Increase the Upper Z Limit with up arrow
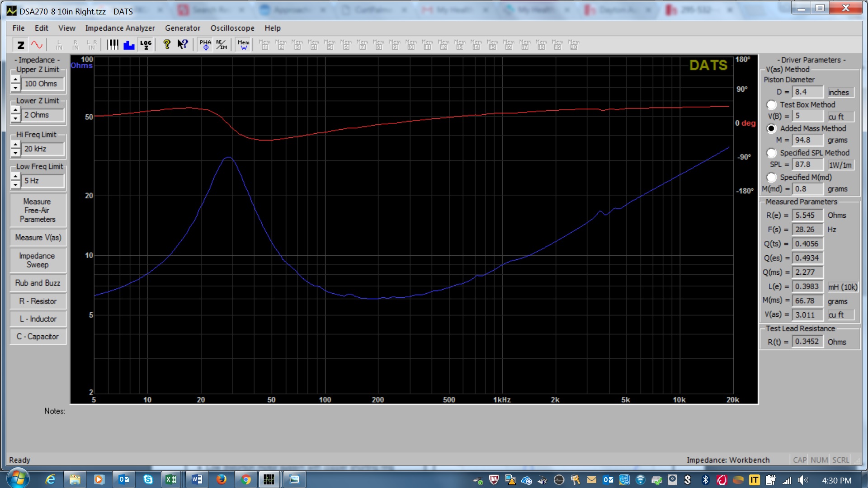Screen dimensions: 868x488 [x=15, y=80]
